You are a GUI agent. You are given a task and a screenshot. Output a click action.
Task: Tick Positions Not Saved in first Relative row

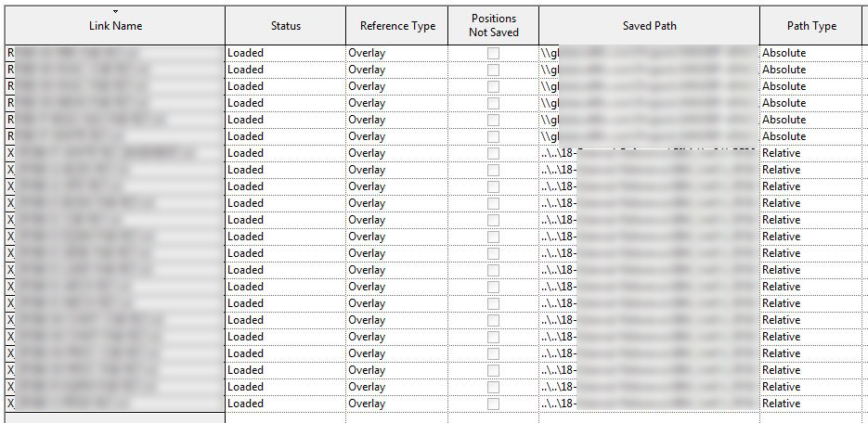pyautogui.click(x=493, y=153)
